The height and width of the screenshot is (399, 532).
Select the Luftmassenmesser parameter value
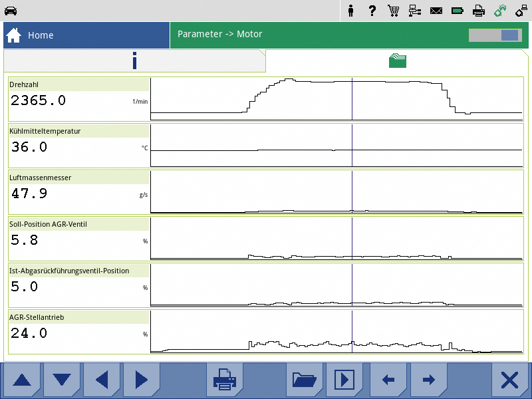(x=29, y=194)
